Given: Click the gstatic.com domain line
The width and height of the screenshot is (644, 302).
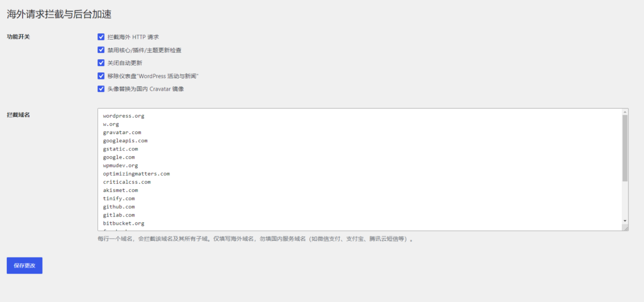Looking at the screenshot, I should tap(120, 148).
